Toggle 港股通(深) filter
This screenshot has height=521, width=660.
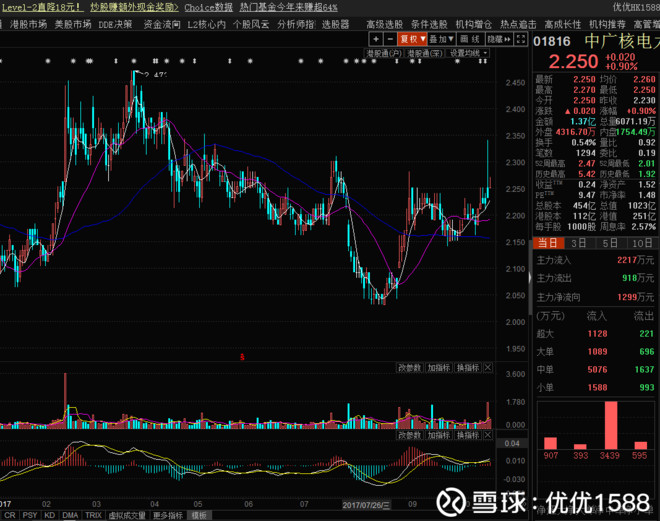(425, 53)
